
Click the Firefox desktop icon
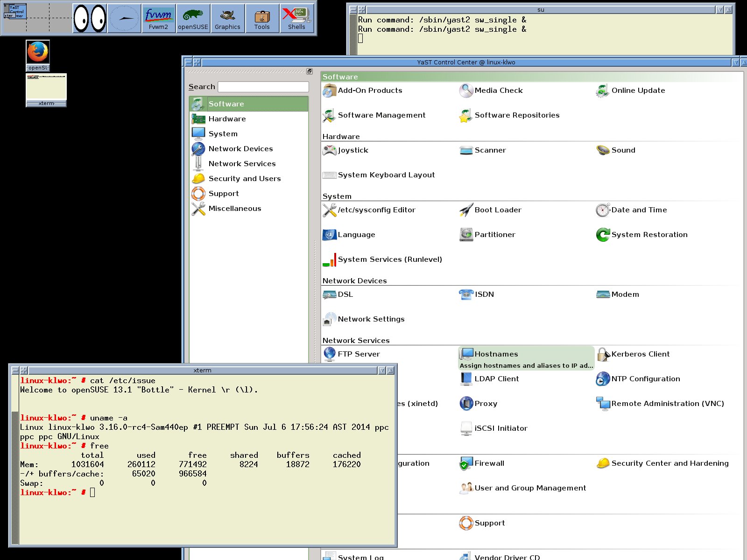coord(38,52)
